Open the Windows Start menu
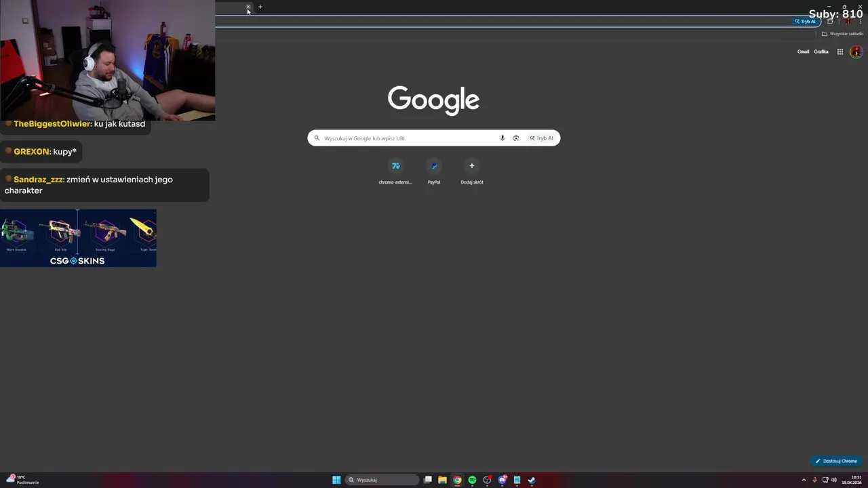The image size is (868, 488). pyautogui.click(x=336, y=480)
